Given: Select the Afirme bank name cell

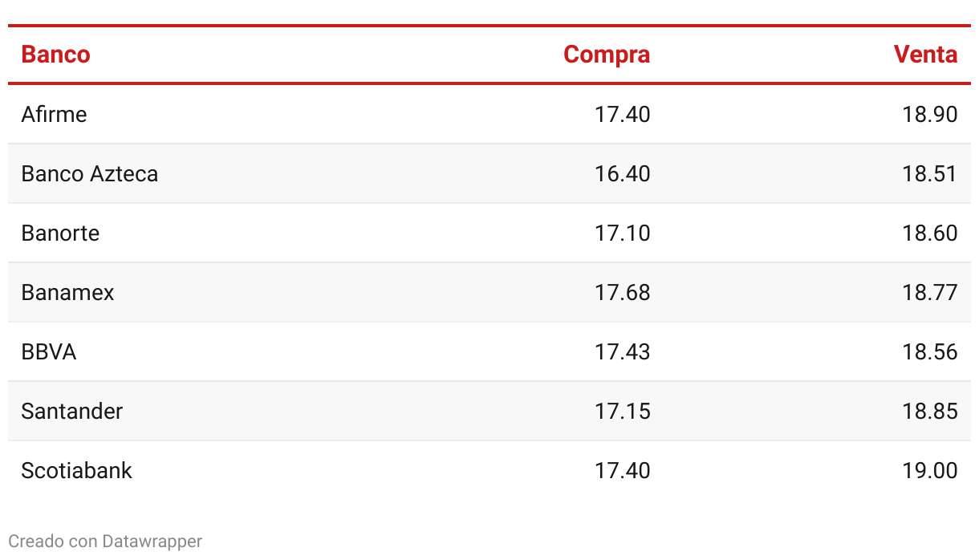Looking at the screenshot, I should [54, 114].
